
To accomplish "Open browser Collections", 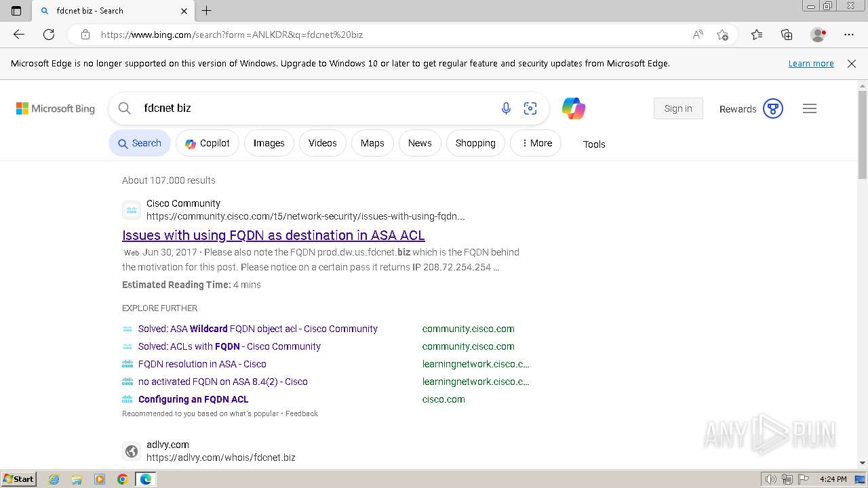I will (x=787, y=35).
